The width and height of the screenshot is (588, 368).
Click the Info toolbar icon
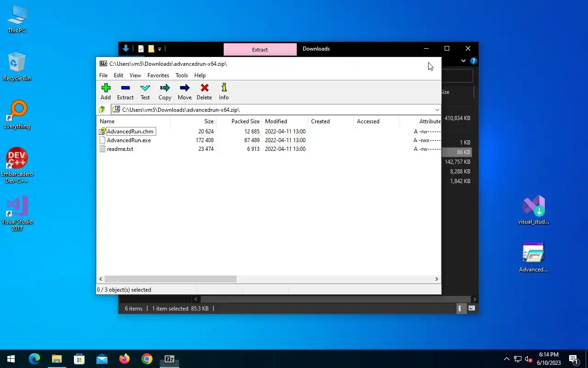224,88
